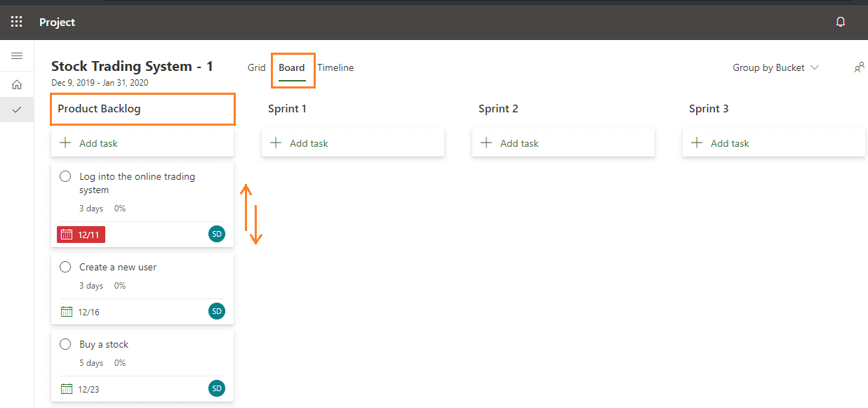Image resolution: width=868 pixels, height=408 pixels.
Task: Mark Log into the online trading system complete
Action: pyautogui.click(x=65, y=176)
